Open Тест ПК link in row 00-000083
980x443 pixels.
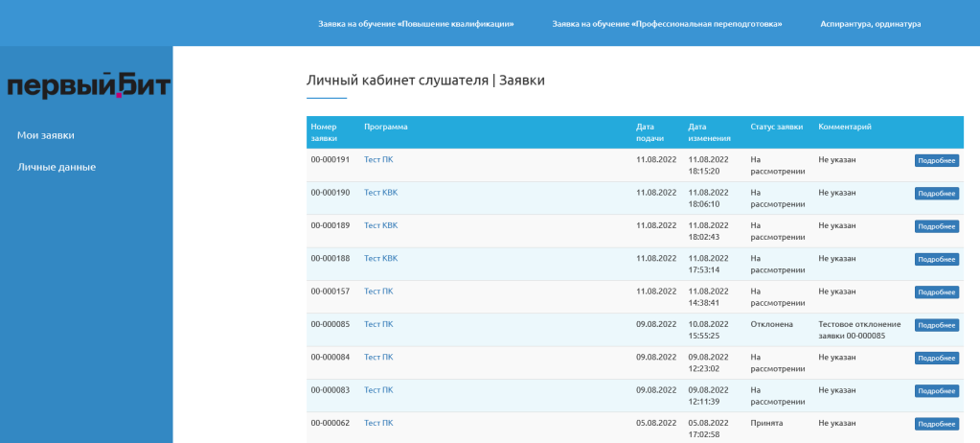tap(378, 390)
